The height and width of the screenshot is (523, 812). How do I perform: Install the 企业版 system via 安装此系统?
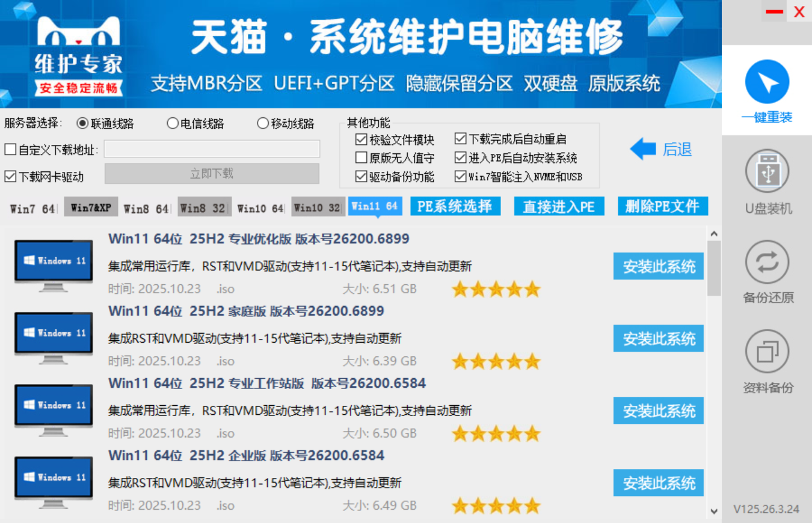[659, 483]
